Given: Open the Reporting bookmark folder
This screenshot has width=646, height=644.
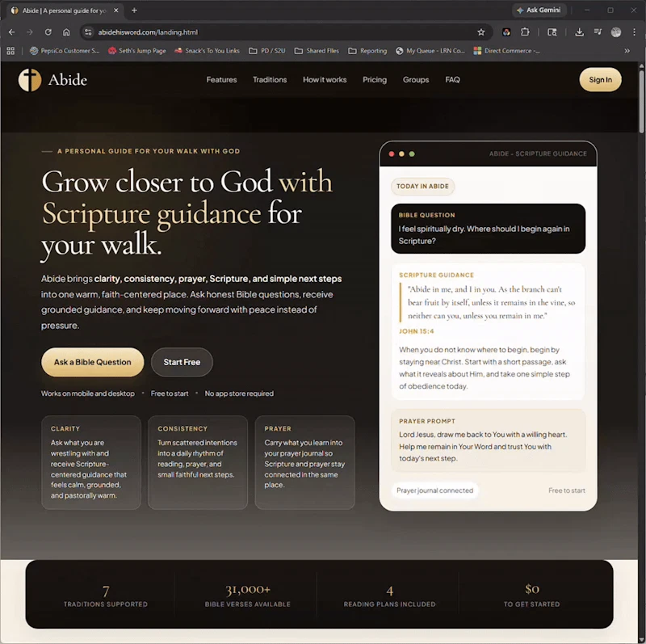Looking at the screenshot, I should [x=367, y=51].
